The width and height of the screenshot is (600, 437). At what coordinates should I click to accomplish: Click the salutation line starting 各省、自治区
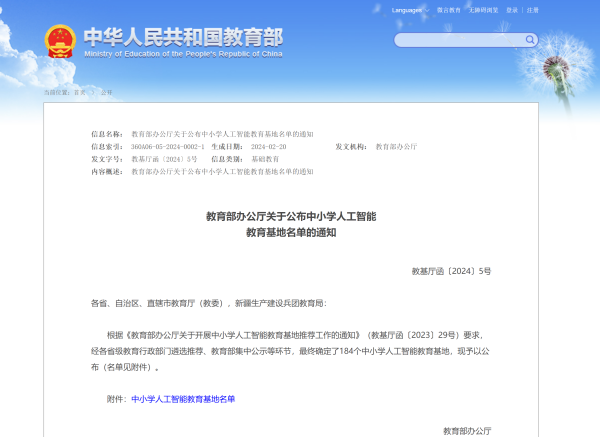click(x=209, y=303)
